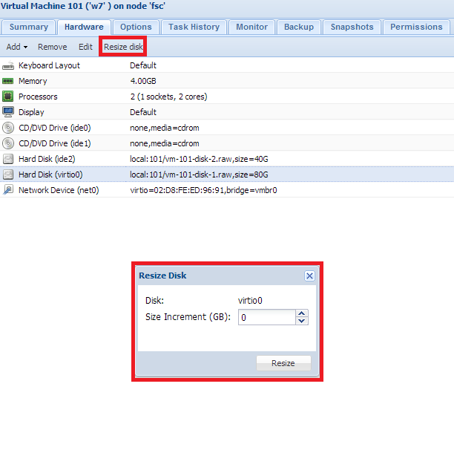This screenshot has height=476, width=454.
Task: Click the Display monitor icon
Action: [x=8, y=112]
